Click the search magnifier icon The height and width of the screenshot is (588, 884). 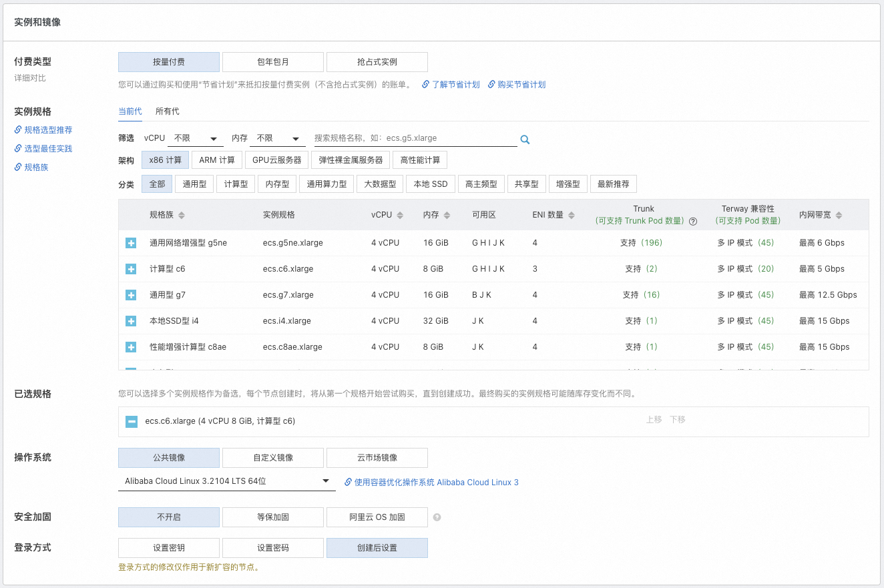[x=525, y=139]
